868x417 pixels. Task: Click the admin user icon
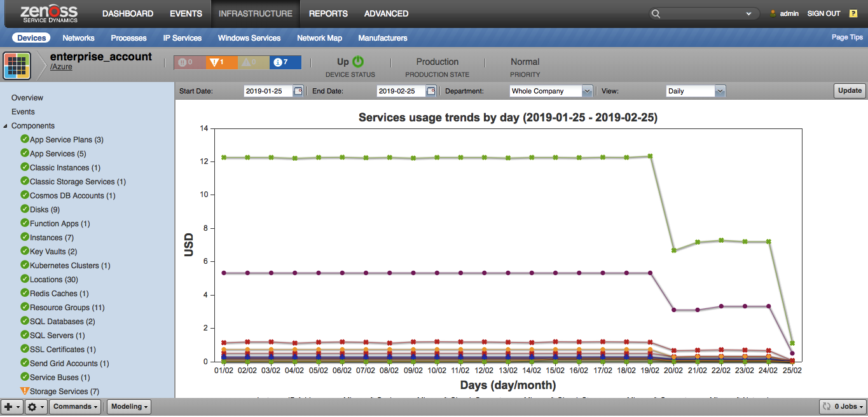point(773,13)
